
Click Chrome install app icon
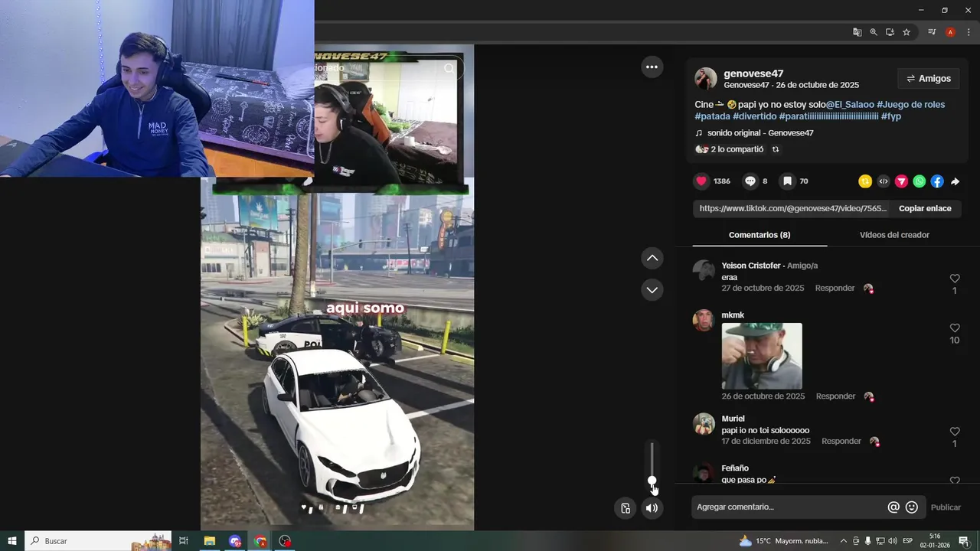pos(890,32)
